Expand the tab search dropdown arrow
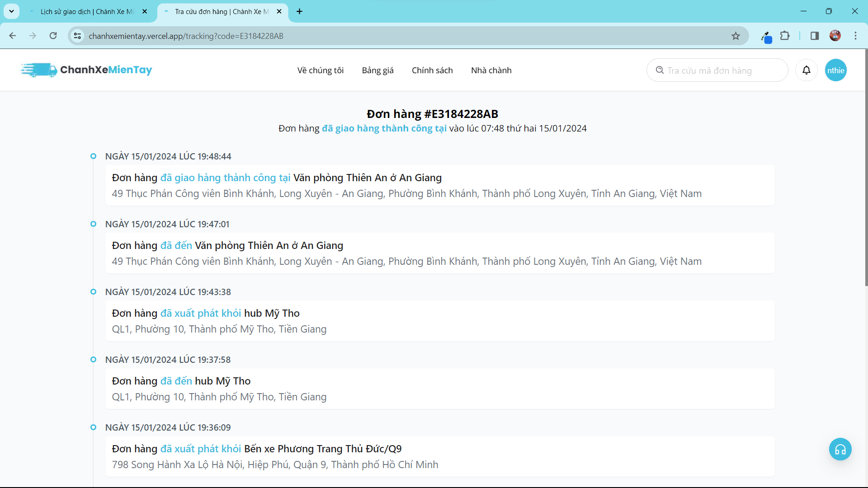This screenshot has width=868, height=488. 11,11
